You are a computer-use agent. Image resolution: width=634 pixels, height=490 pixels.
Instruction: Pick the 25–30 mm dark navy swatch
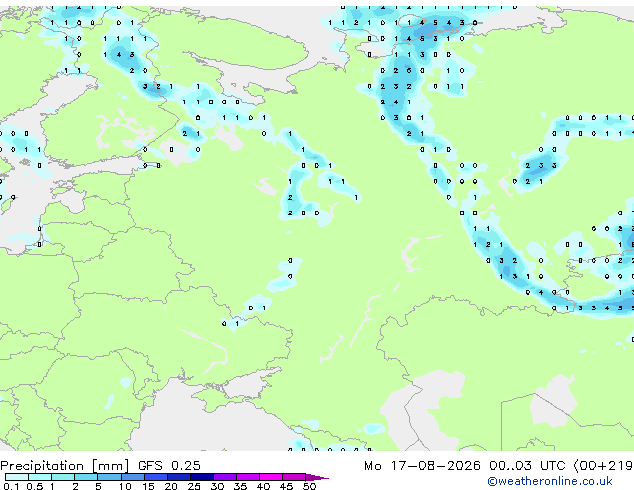coord(202,477)
